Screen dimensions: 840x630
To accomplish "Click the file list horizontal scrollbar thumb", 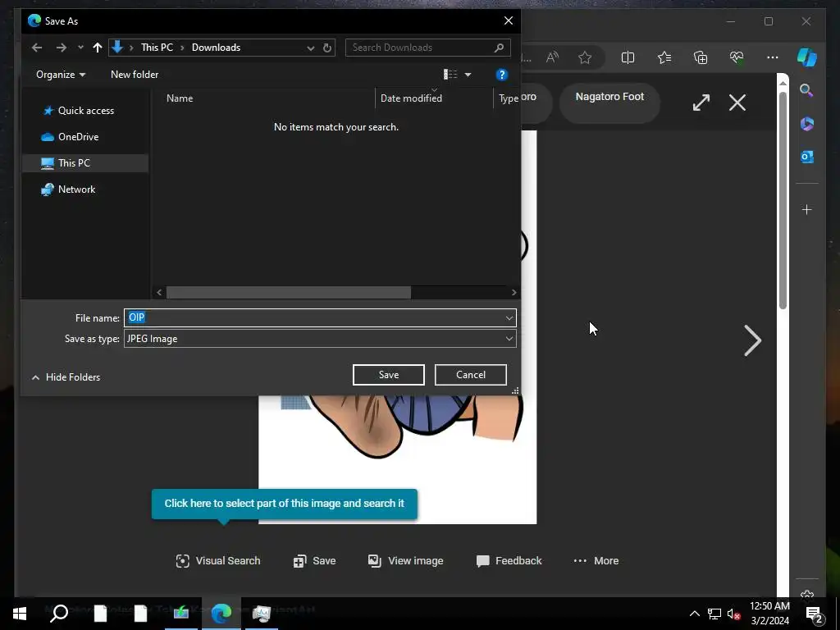I will [x=289, y=293].
